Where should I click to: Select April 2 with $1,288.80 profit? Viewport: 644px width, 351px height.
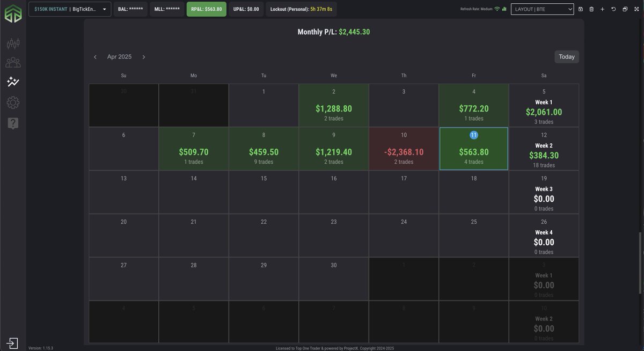tap(334, 105)
